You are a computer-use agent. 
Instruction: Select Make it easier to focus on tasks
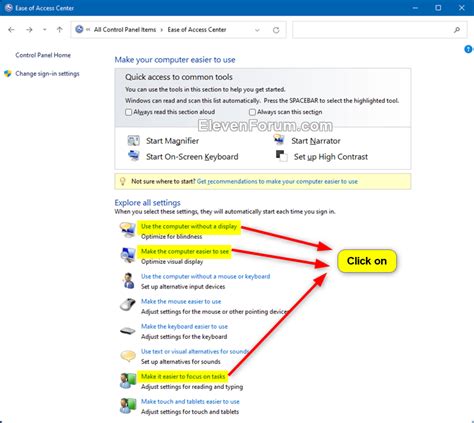tap(183, 376)
